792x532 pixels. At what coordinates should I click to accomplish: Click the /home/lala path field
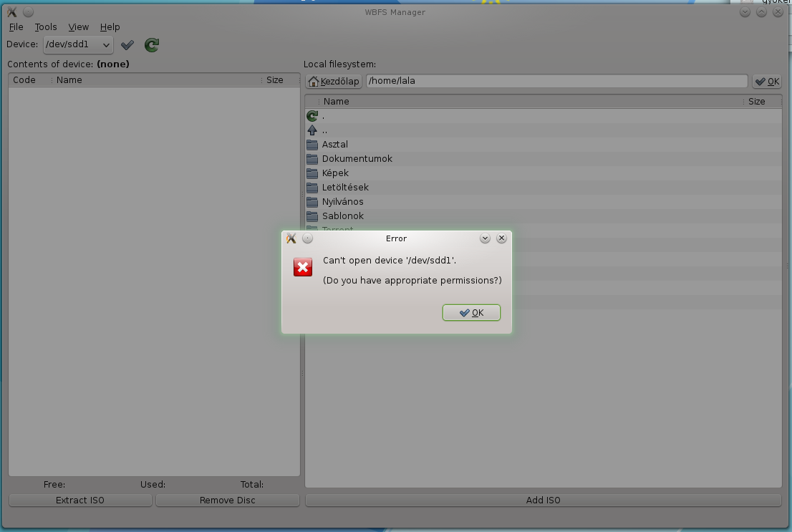coord(556,81)
